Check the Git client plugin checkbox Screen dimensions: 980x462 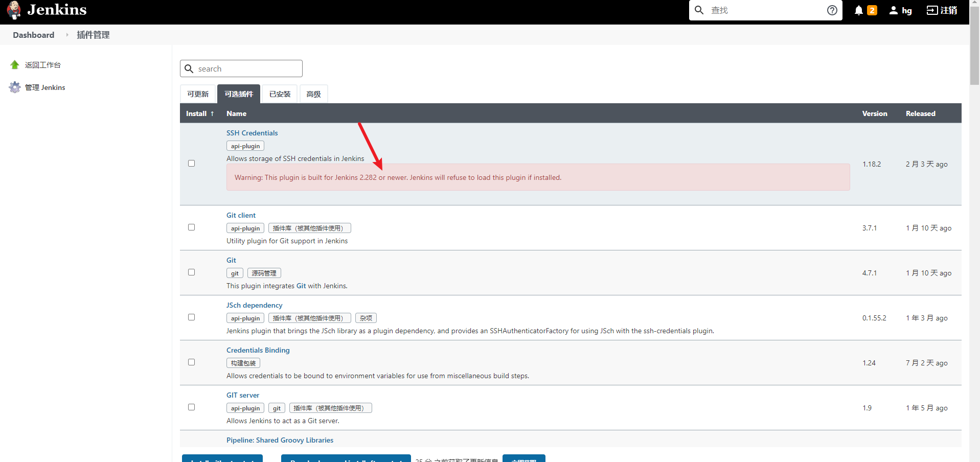(192, 227)
